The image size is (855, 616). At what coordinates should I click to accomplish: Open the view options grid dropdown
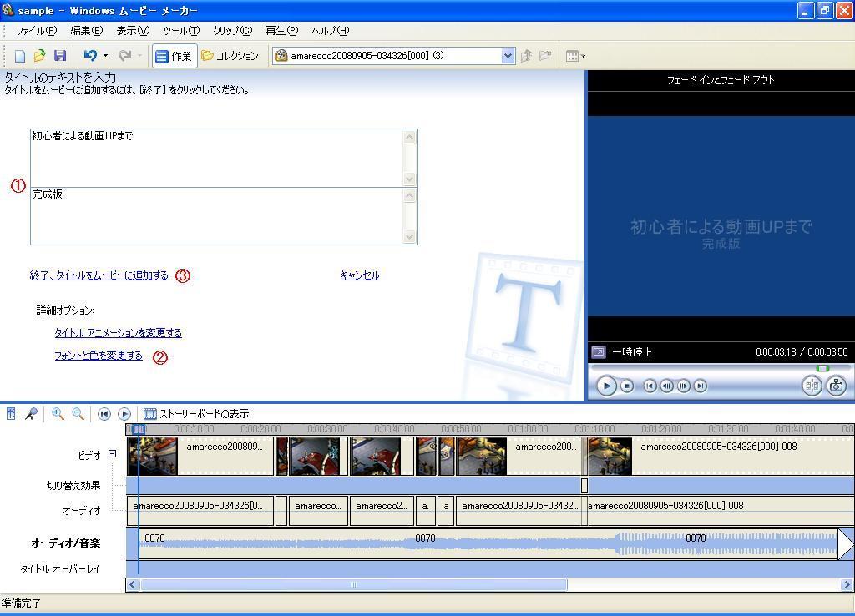coord(575,56)
